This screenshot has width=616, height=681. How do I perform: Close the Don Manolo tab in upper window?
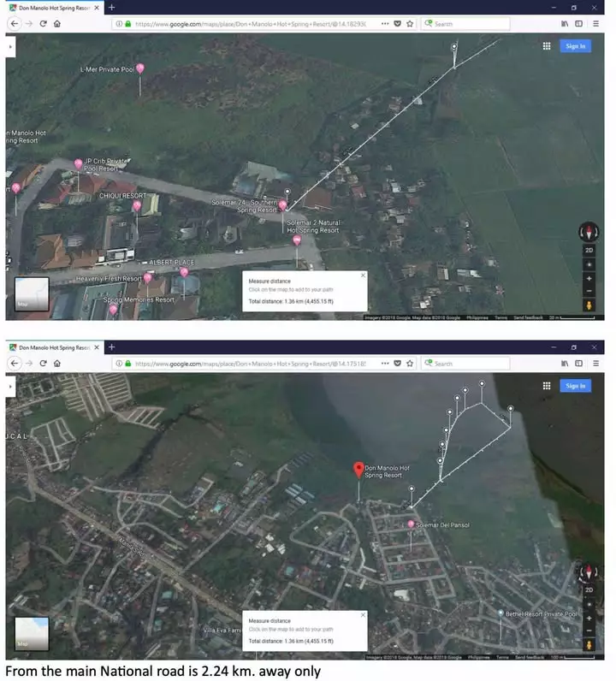(x=97, y=8)
